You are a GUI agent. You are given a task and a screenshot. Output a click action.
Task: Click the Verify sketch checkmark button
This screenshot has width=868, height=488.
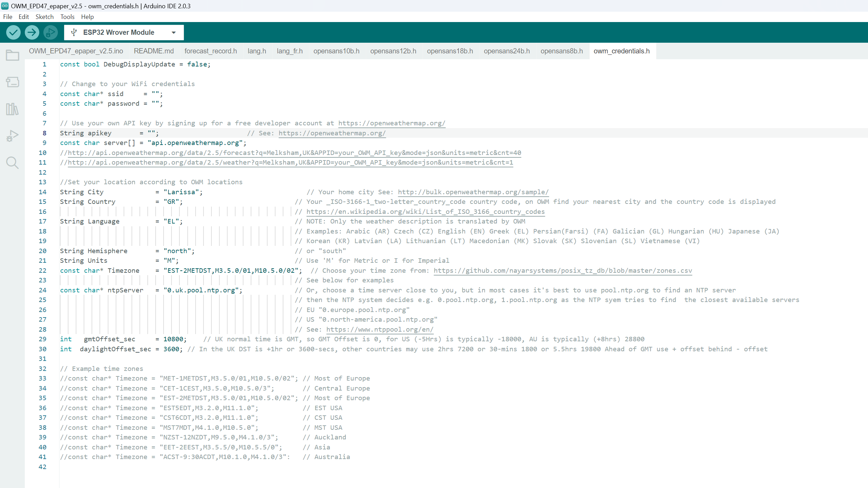(13, 32)
